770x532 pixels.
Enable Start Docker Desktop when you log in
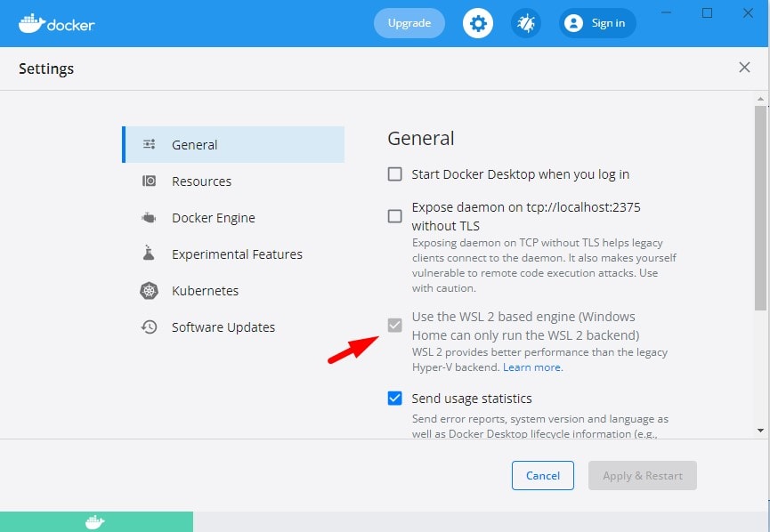click(395, 174)
